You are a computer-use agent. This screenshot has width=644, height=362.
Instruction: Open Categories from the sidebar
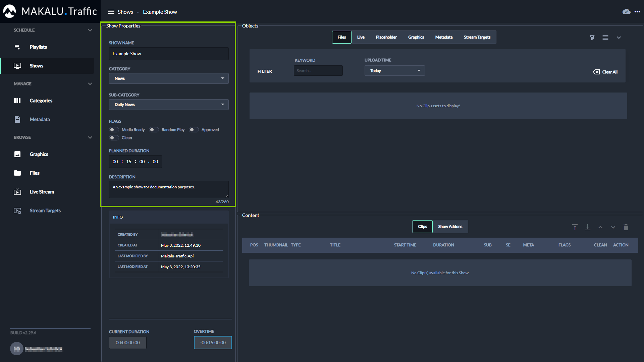click(41, 101)
